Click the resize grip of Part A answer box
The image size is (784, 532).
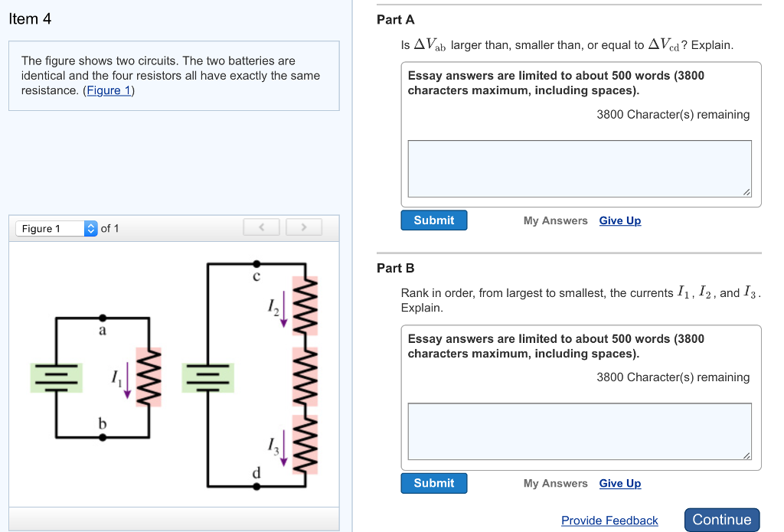point(748,193)
